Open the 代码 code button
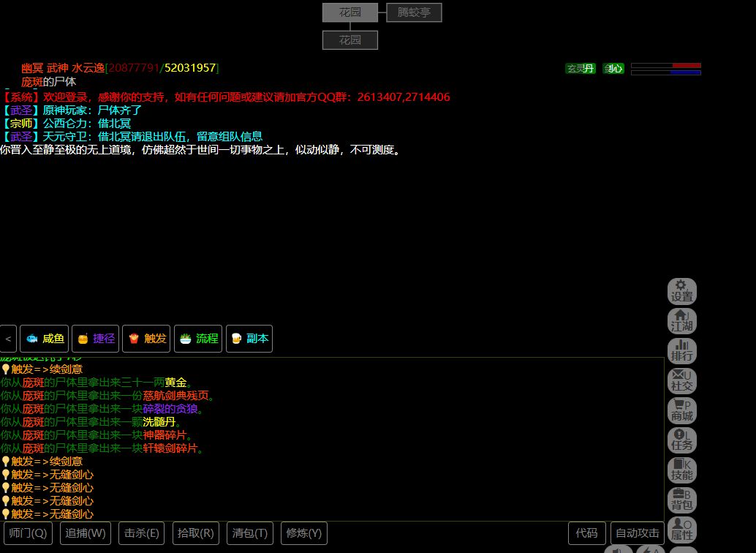 pyautogui.click(x=587, y=533)
